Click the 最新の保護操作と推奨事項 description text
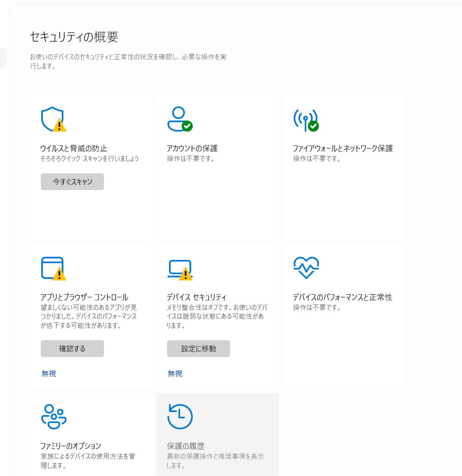The image size is (462, 476). [215, 460]
